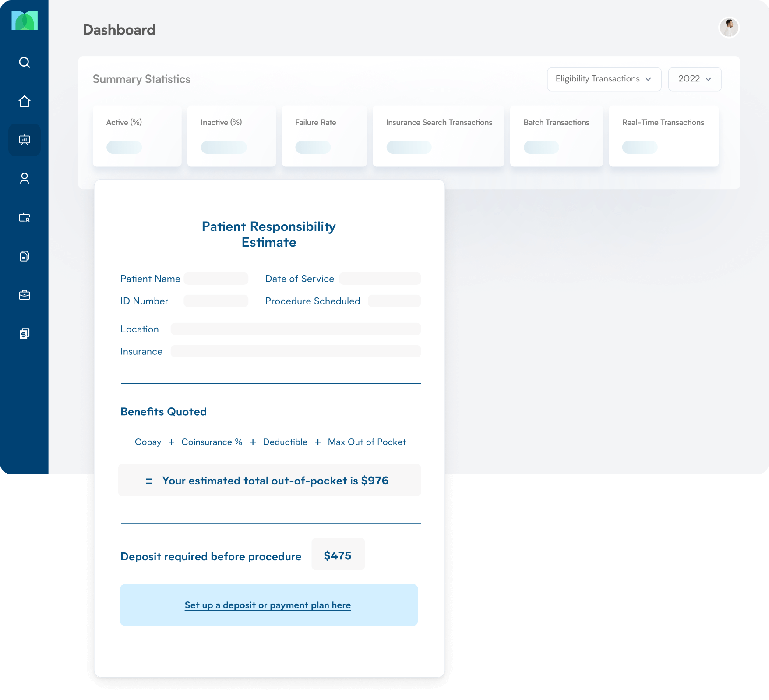Select the Copay benefit label
The height and width of the screenshot is (700, 769).
tap(148, 442)
